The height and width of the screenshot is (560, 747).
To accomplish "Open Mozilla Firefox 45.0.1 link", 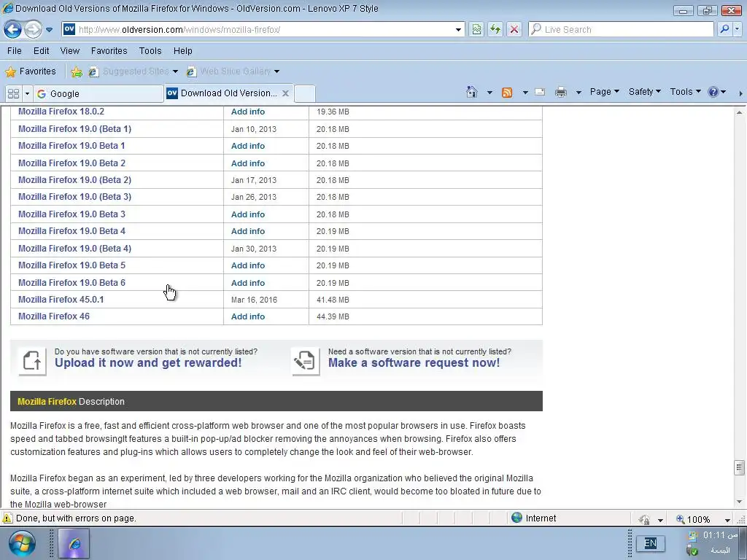I will tap(61, 300).
